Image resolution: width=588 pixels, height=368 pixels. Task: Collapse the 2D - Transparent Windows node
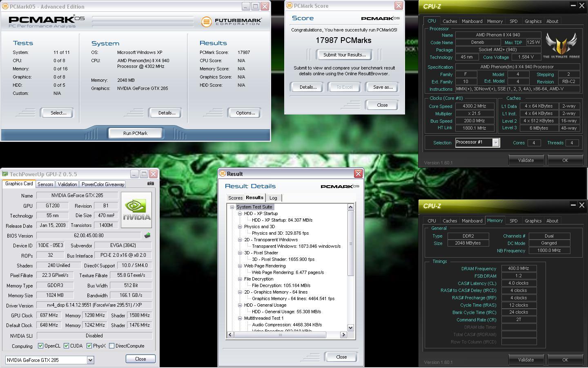click(x=240, y=240)
